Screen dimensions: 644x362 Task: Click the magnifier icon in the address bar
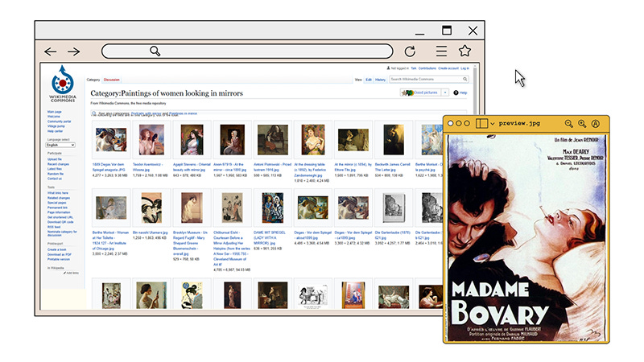pyautogui.click(x=155, y=51)
